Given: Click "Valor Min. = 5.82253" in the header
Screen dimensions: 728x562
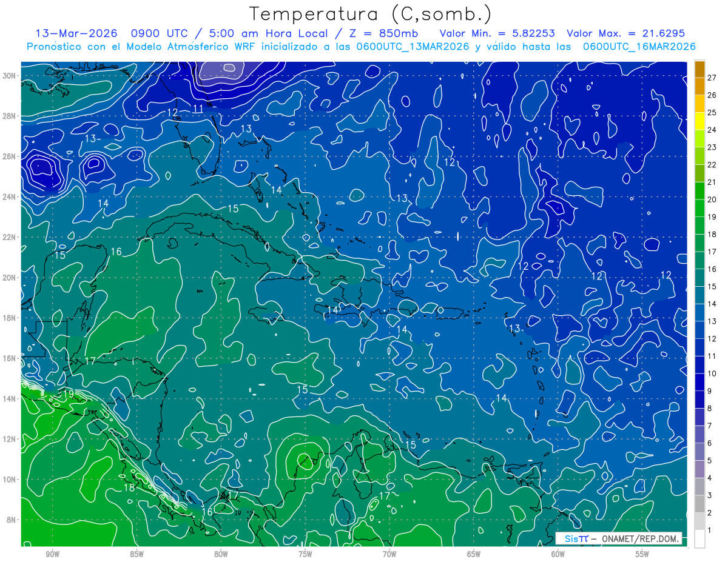Looking at the screenshot, I should [498, 33].
